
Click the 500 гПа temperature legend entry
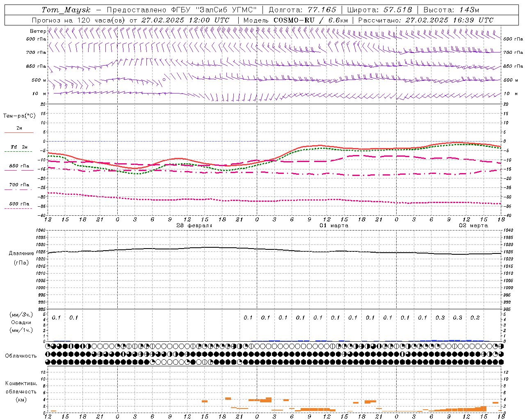[x=19, y=204]
